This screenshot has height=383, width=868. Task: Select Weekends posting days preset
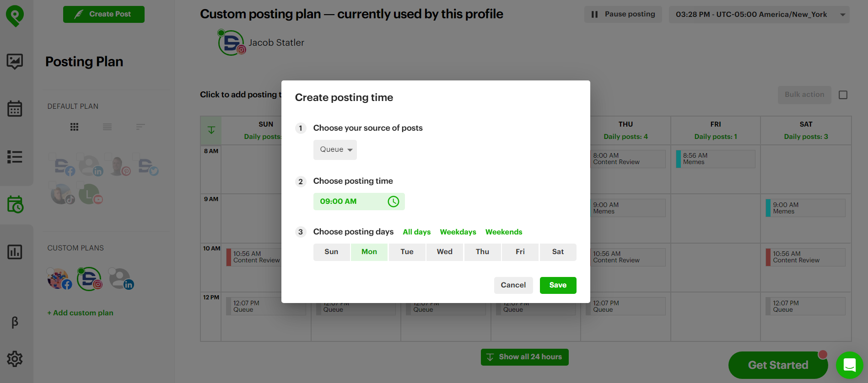pyautogui.click(x=503, y=232)
